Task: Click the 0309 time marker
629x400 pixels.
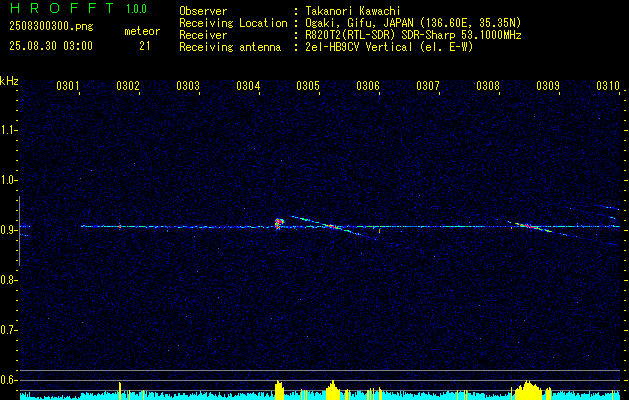Action: coord(548,85)
